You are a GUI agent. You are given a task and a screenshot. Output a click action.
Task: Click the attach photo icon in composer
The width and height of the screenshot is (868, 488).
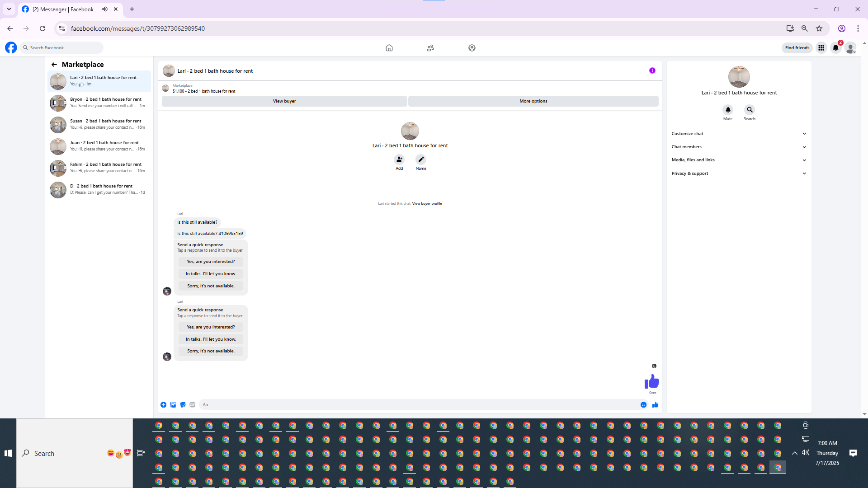[x=173, y=405]
